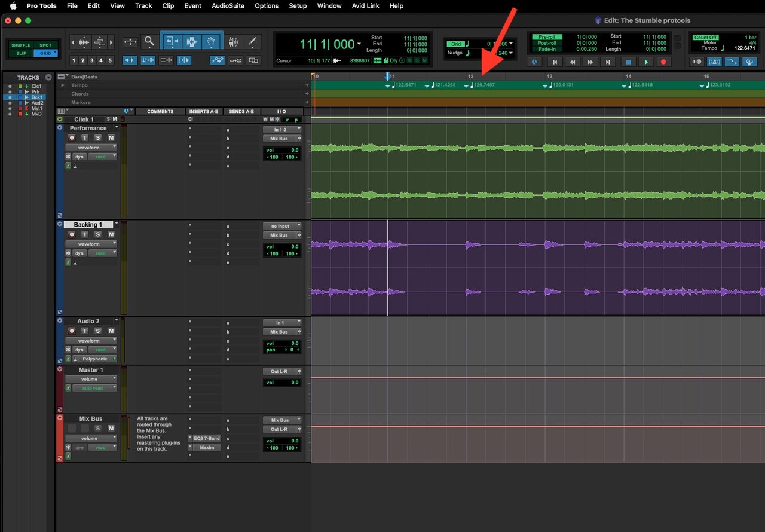Select the Scrubber speaker tool
Image resolution: width=765 pixels, height=532 pixels.
pyautogui.click(x=234, y=42)
